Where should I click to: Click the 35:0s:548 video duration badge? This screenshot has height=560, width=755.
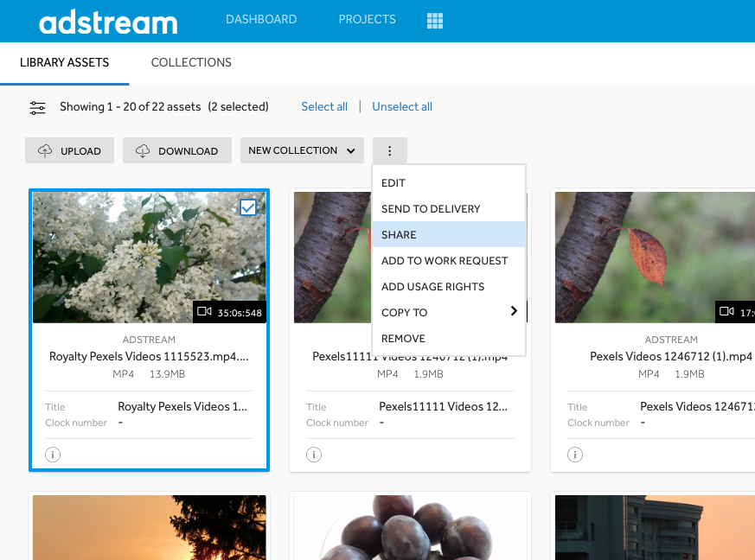[230, 312]
